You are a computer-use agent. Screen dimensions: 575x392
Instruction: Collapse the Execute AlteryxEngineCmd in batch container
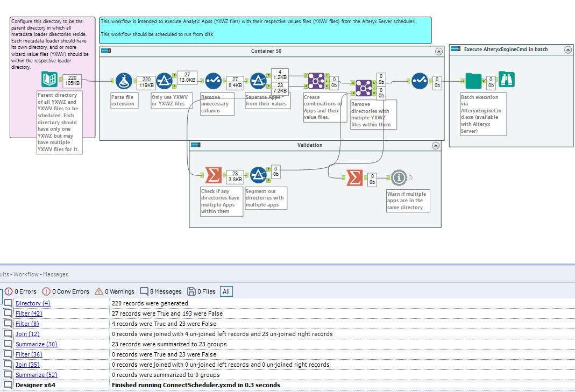(567, 49)
